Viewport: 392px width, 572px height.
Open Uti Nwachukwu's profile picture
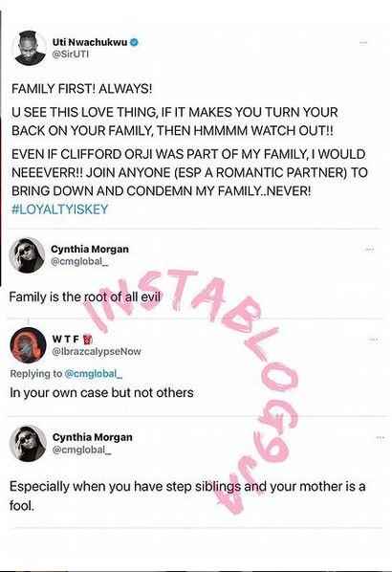point(31,48)
